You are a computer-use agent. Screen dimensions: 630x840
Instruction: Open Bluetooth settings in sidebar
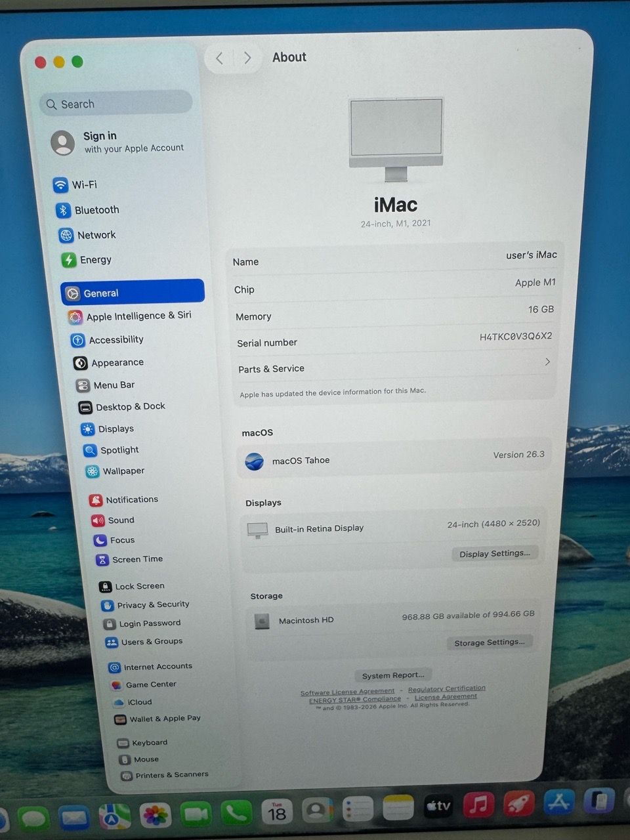coord(88,210)
